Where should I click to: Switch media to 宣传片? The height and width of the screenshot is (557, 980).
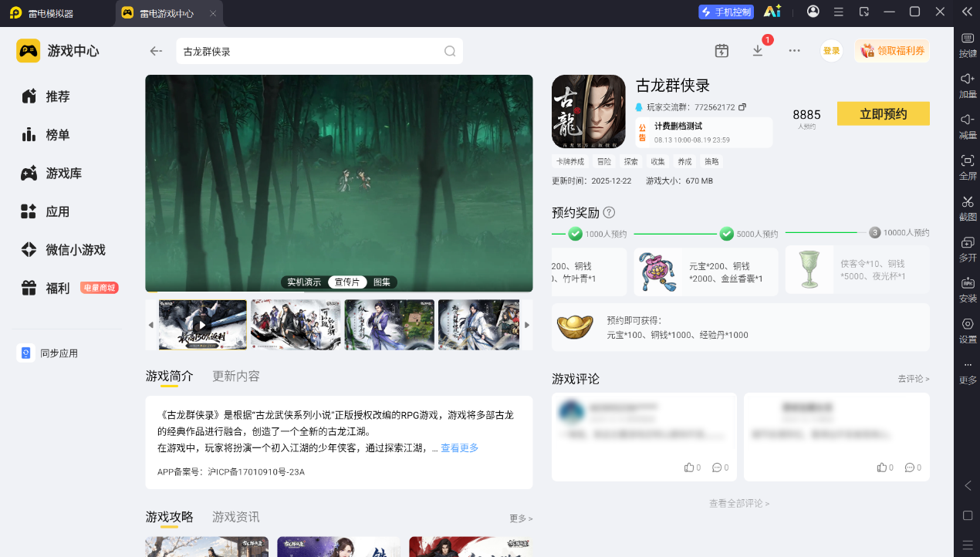click(x=347, y=282)
